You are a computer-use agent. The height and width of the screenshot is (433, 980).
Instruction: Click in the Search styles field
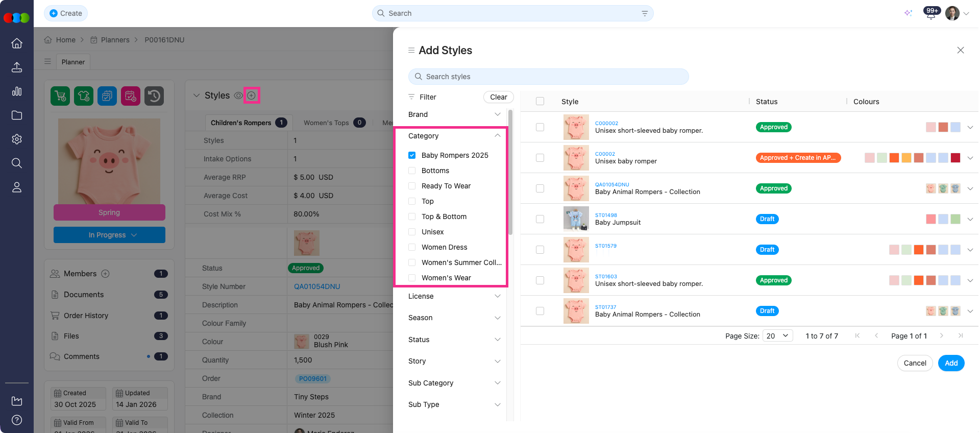coord(549,77)
